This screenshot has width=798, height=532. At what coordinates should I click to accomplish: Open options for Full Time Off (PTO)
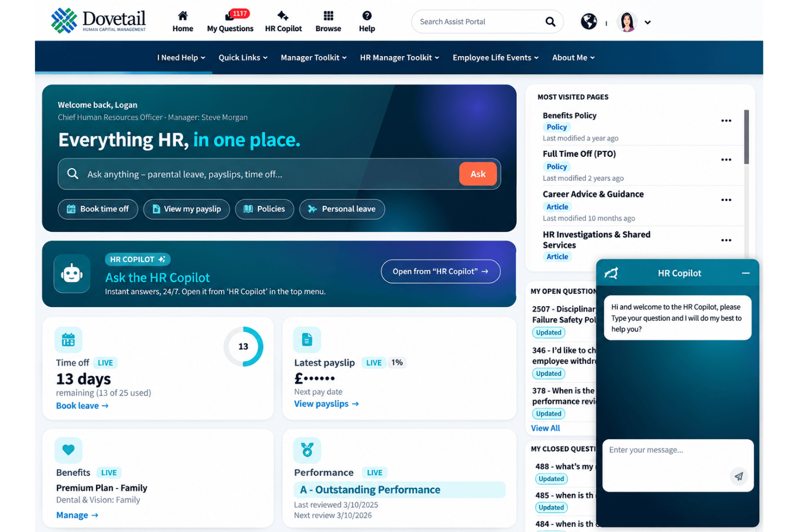click(x=726, y=160)
